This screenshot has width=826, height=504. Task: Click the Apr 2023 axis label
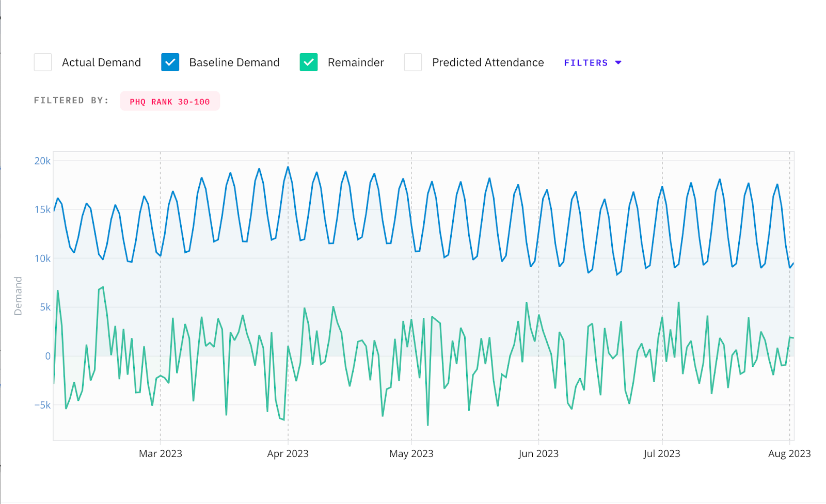288,454
